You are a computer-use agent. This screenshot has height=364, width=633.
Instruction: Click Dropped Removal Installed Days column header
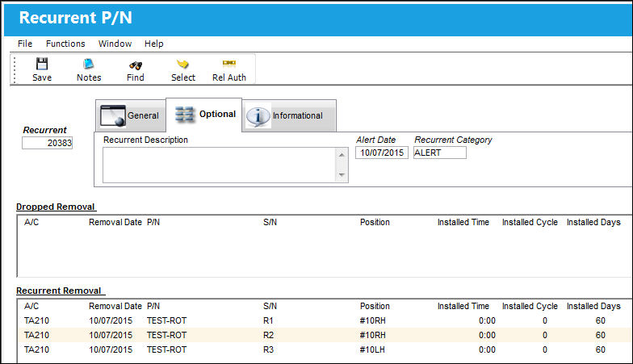pos(594,223)
